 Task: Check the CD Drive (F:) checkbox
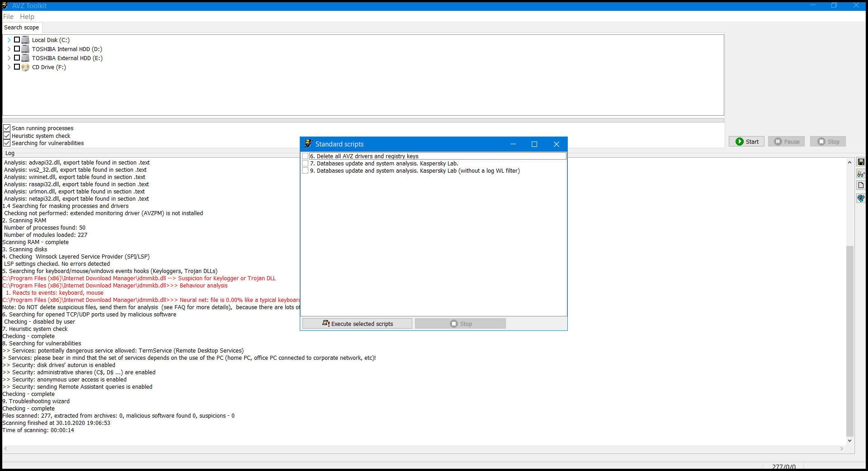pos(17,67)
